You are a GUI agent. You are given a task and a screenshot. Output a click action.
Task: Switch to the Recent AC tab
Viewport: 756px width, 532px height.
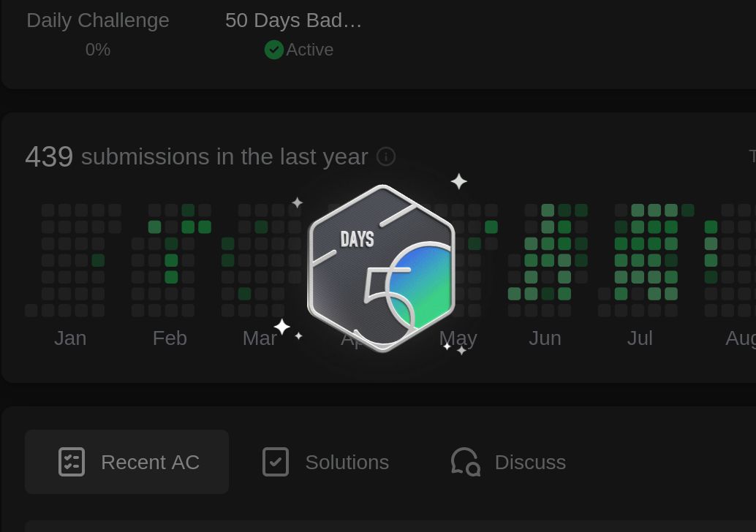click(x=126, y=462)
